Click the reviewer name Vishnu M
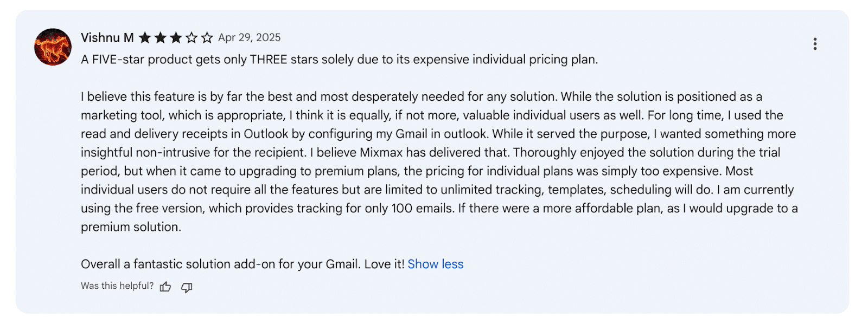868x324 pixels. pyautogui.click(x=107, y=37)
